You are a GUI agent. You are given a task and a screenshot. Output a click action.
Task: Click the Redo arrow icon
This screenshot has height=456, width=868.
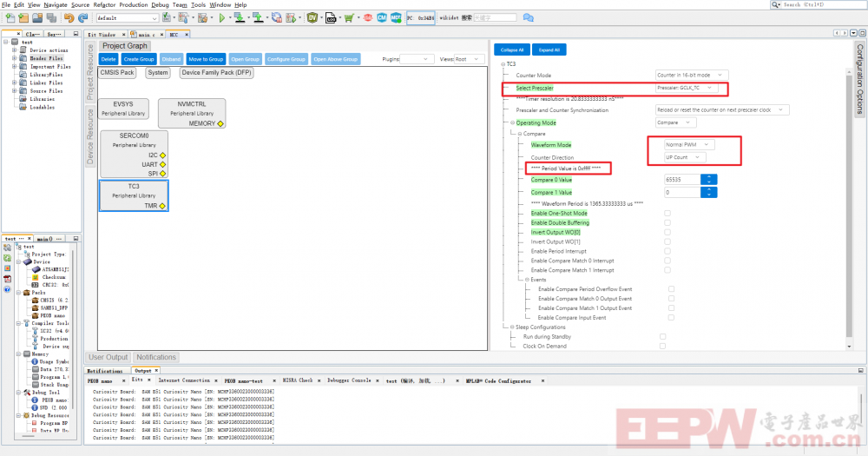[82, 17]
